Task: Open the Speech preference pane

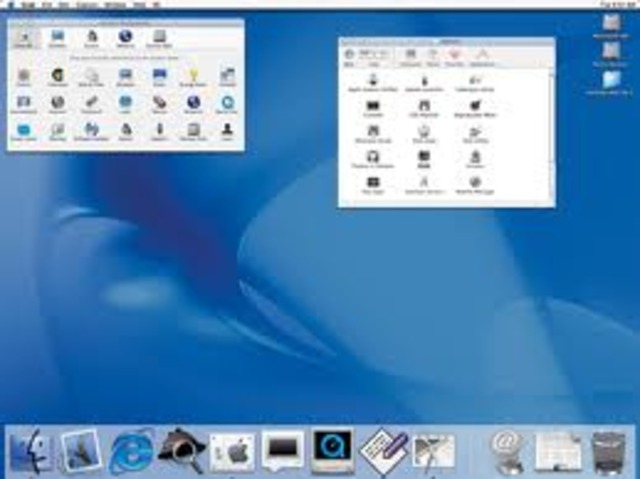Action: tap(159, 132)
